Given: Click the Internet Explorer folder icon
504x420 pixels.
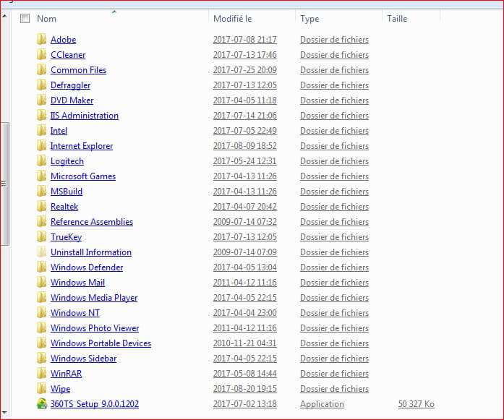Looking at the screenshot, I should coord(41,145).
